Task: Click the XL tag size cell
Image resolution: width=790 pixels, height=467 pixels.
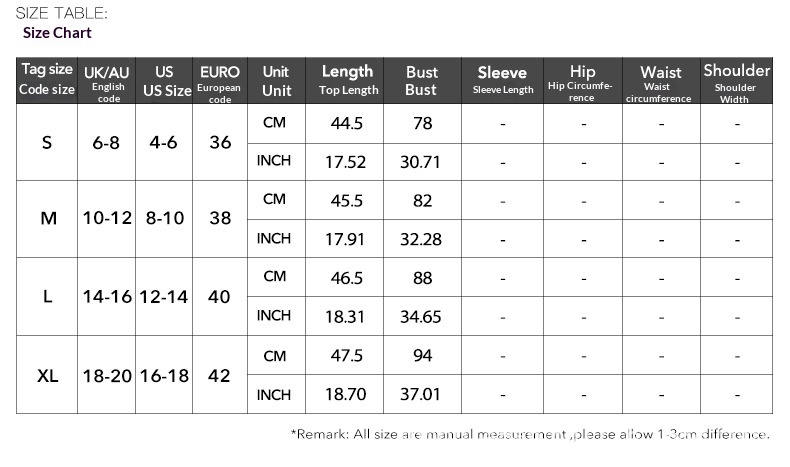Action: (47, 376)
